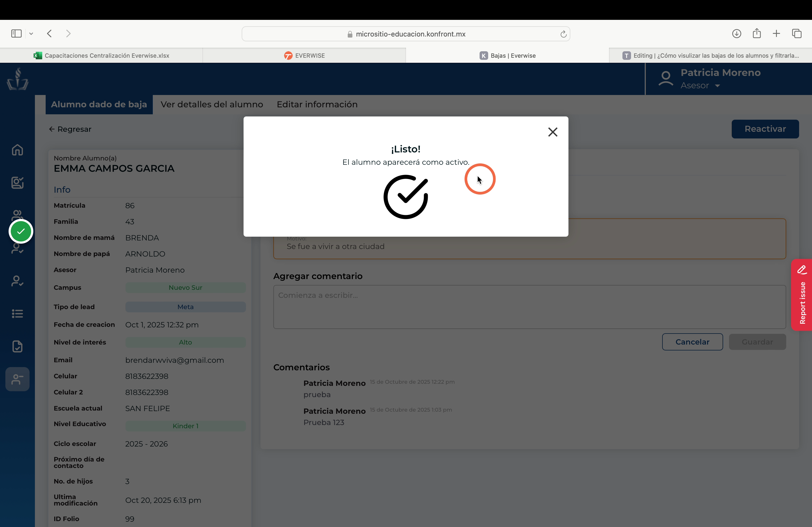Screen dimensions: 812x527
Task: Go back in browser history
Action: point(49,33)
